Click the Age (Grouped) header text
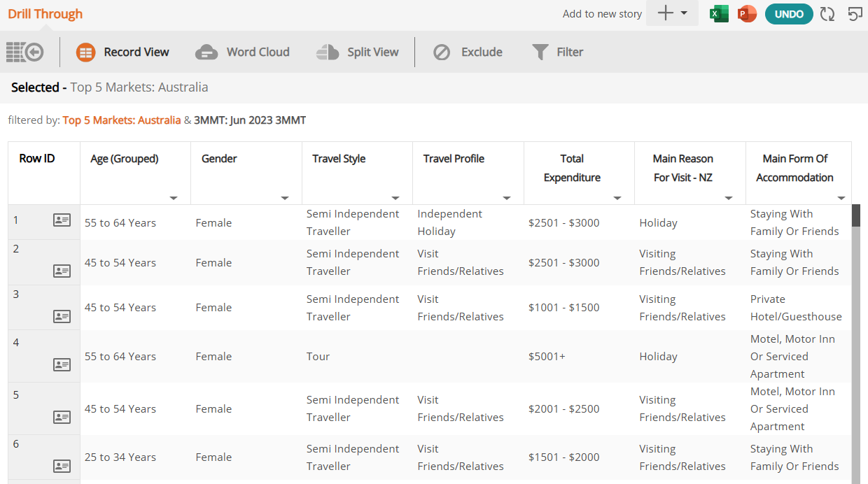Screen dimensions: 868x484 pos(125,159)
